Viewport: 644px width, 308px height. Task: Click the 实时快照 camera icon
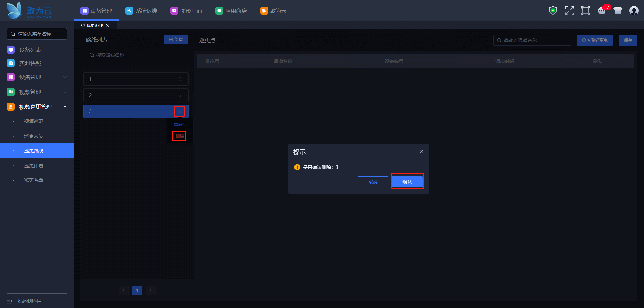pos(11,63)
